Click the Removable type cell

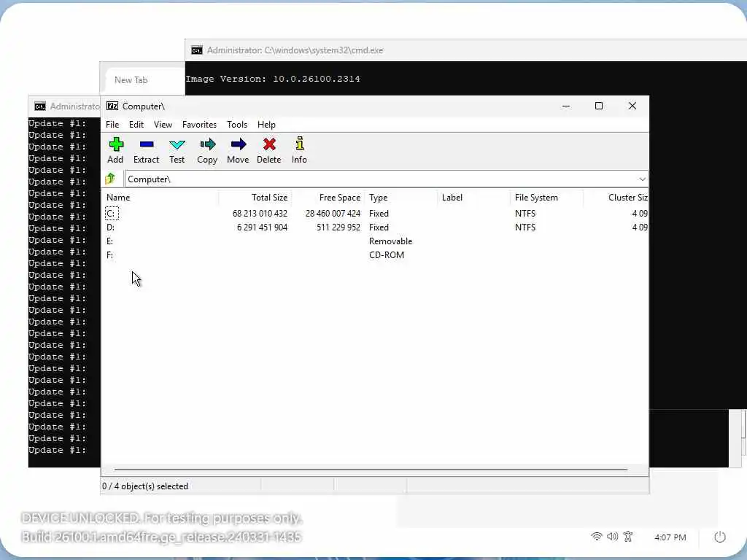point(391,241)
